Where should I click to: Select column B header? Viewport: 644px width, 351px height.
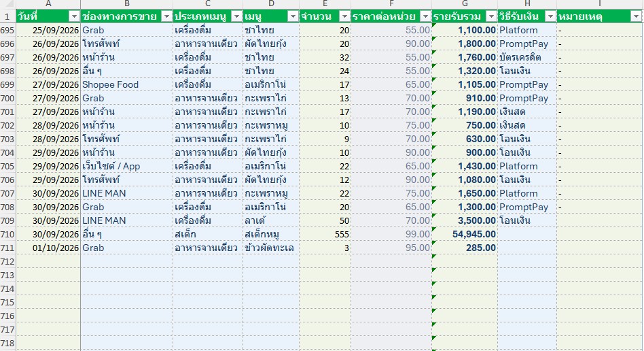pos(126,4)
